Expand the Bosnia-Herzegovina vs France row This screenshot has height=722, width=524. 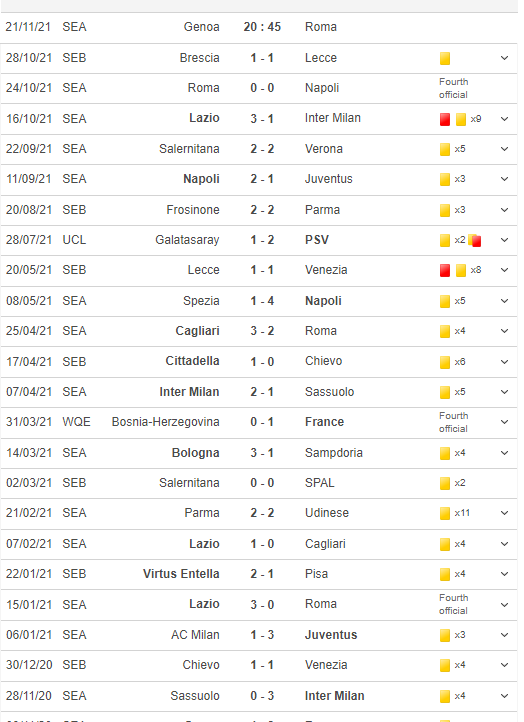coord(504,422)
